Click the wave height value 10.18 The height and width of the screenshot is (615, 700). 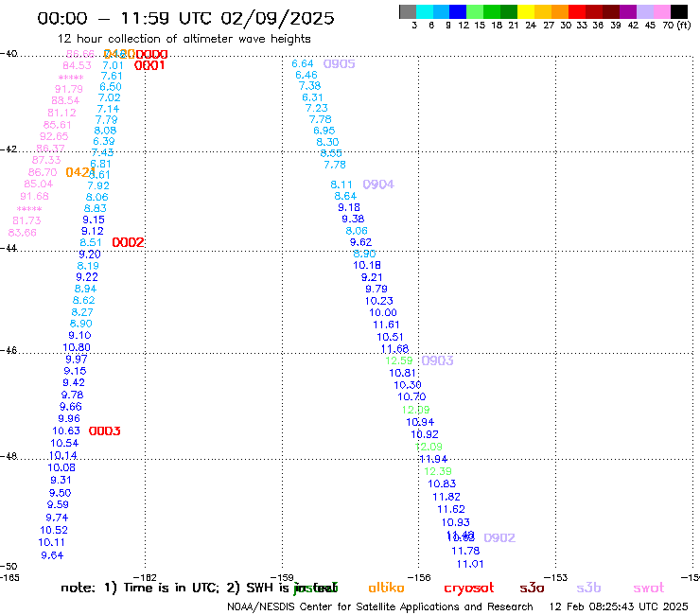click(367, 266)
